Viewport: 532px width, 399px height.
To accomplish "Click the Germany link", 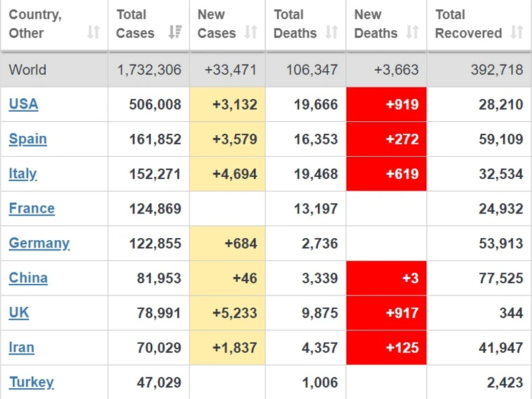I will click(39, 243).
